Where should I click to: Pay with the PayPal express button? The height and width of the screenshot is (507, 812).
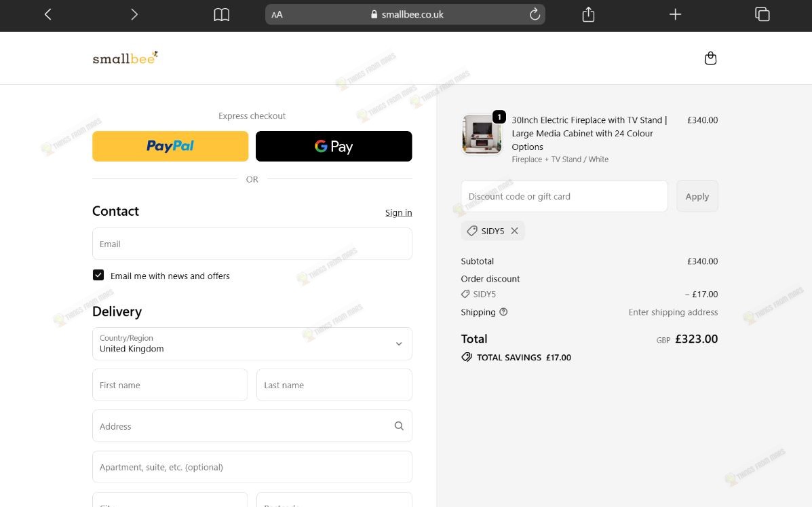(x=170, y=146)
